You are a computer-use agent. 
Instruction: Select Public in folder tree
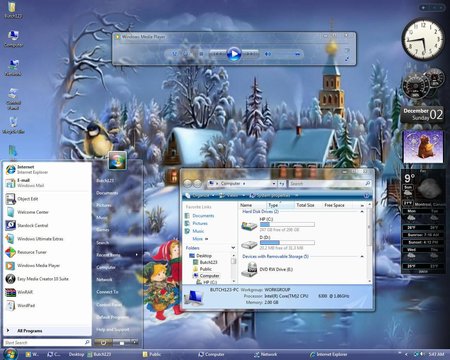[202, 269]
